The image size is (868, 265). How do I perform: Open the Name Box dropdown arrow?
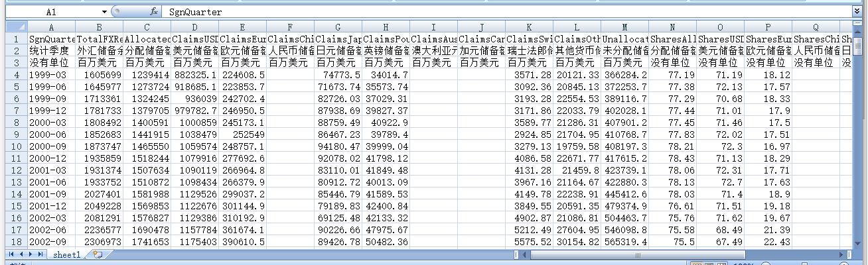pos(104,12)
